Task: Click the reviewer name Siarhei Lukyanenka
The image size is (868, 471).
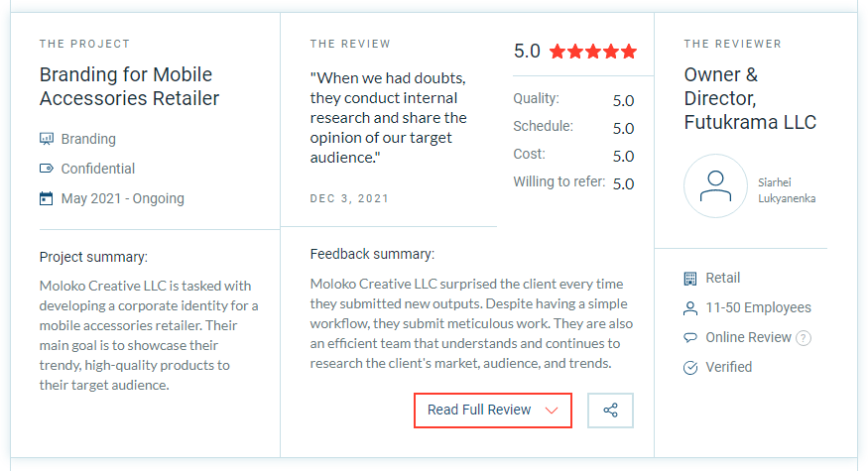Action: tap(789, 191)
